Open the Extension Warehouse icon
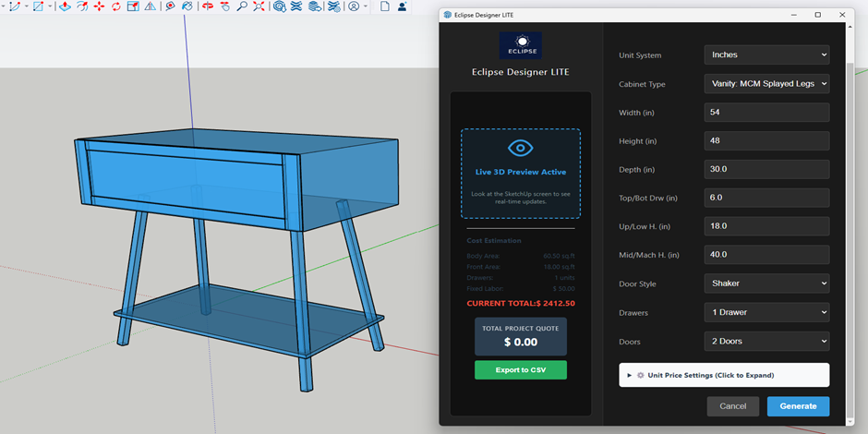The width and height of the screenshot is (868, 434). 296,6
